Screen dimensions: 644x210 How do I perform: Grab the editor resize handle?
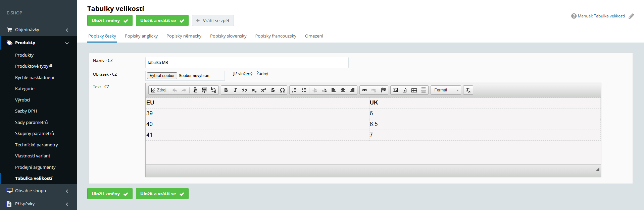click(598, 169)
